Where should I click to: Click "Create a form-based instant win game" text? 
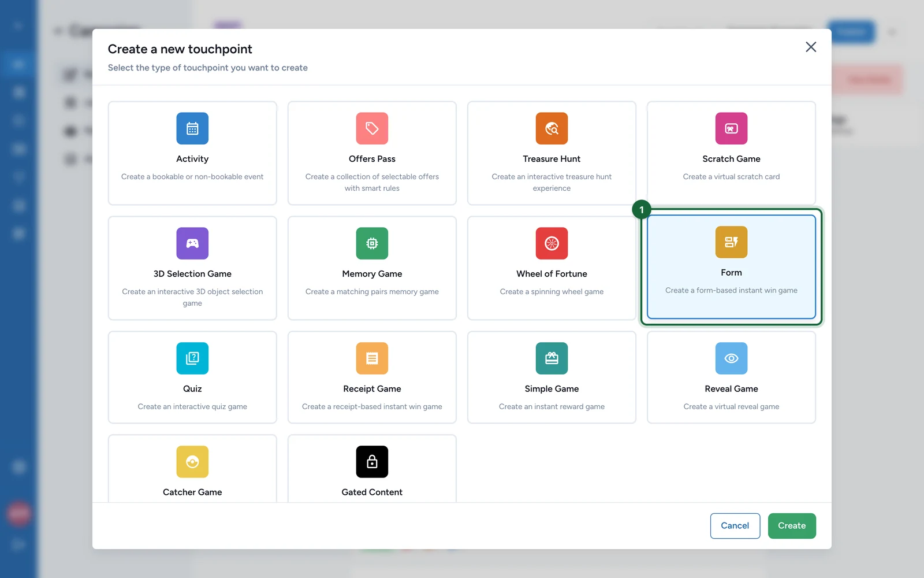click(731, 291)
